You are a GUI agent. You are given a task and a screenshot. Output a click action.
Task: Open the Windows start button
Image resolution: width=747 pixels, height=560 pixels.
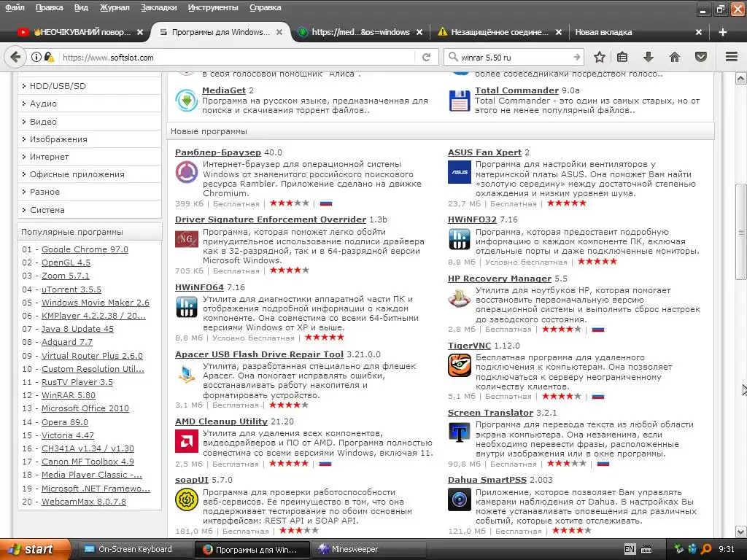click(35, 550)
